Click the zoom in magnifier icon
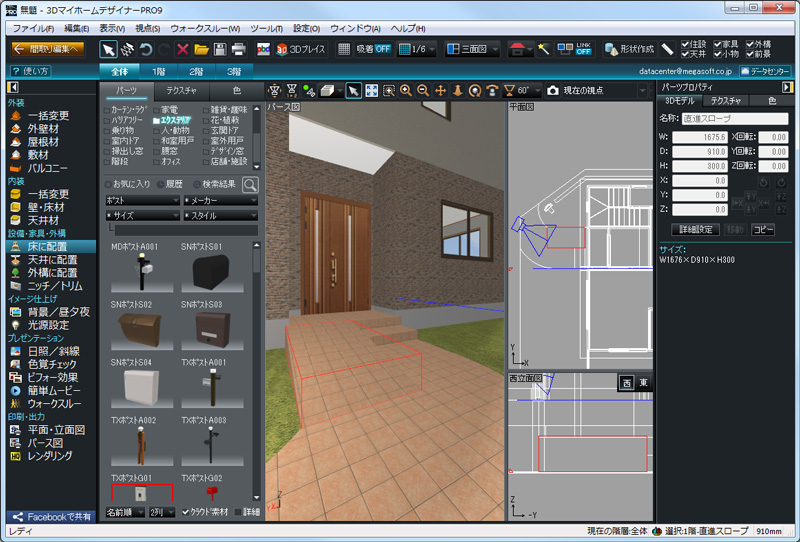 406,90
